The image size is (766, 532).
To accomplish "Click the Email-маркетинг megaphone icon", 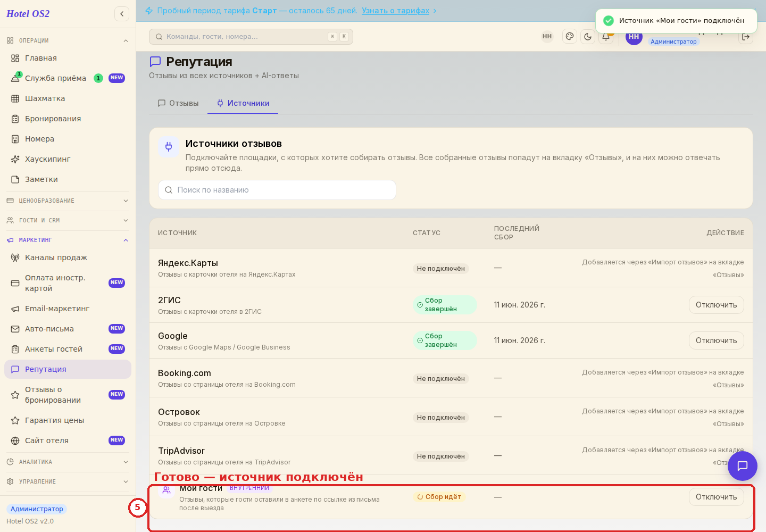I will coord(15,309).
